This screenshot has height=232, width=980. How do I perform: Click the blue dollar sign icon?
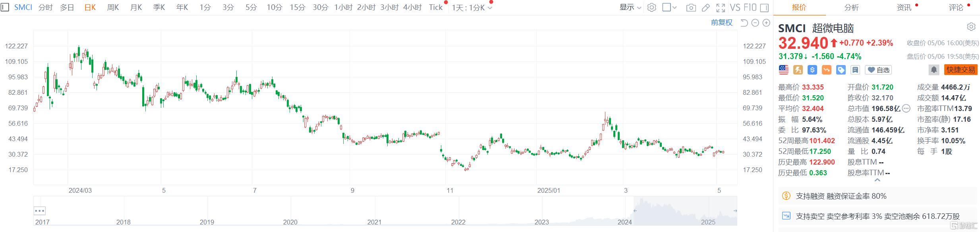pos(812,70)
